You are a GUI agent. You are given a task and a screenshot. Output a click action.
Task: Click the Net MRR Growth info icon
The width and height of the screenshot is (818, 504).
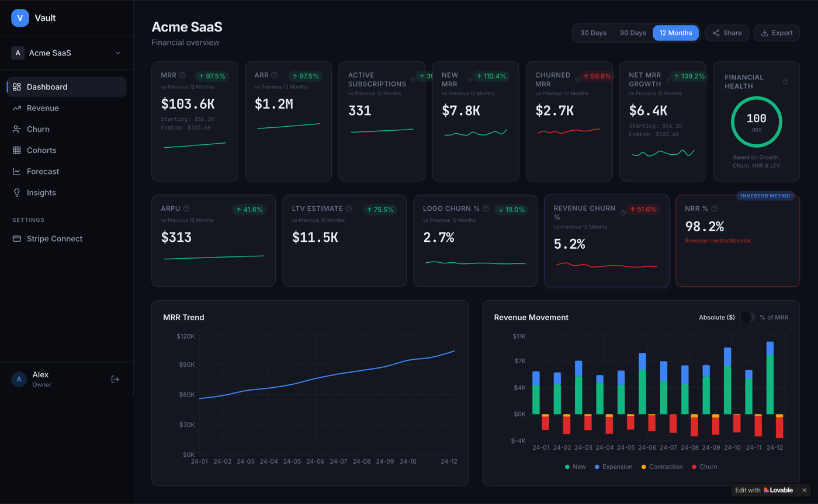pyautogui.click(x=667, y=79)
